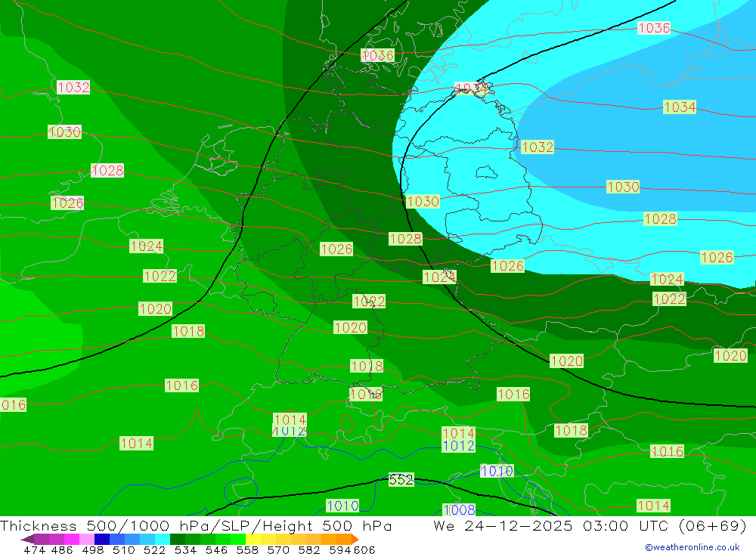Image resolution: width=756 pixels, height=554 pixels.
Task: Click the blue 1008 pressure label
Action: [459, 509]
